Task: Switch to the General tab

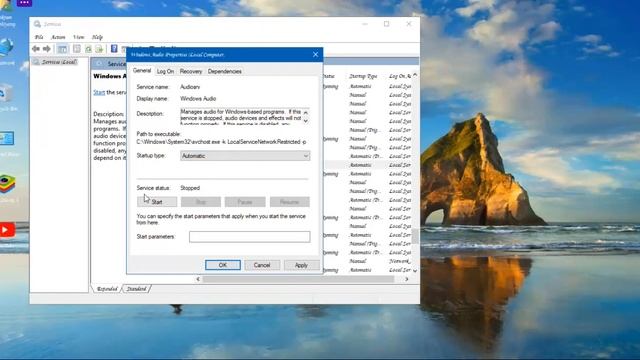Action: (142, 71)
